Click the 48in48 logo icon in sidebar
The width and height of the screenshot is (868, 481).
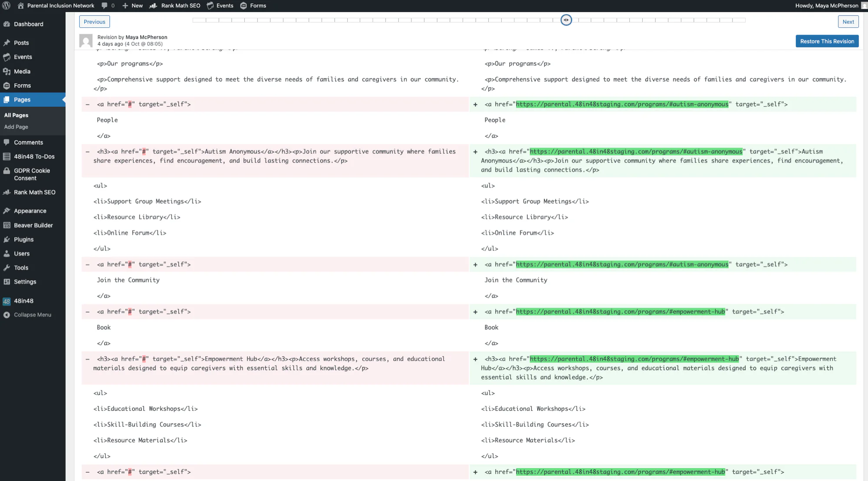point(7,301)
